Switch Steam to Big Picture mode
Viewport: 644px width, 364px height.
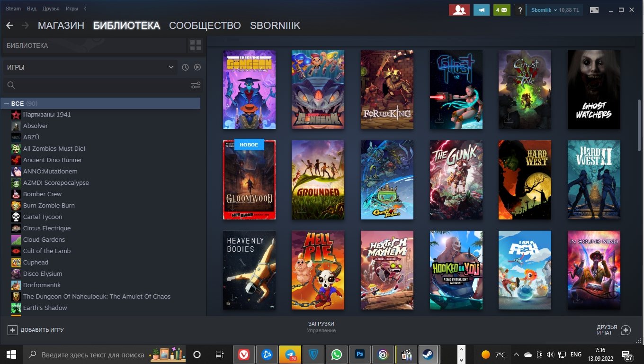[x=594, y=9]
